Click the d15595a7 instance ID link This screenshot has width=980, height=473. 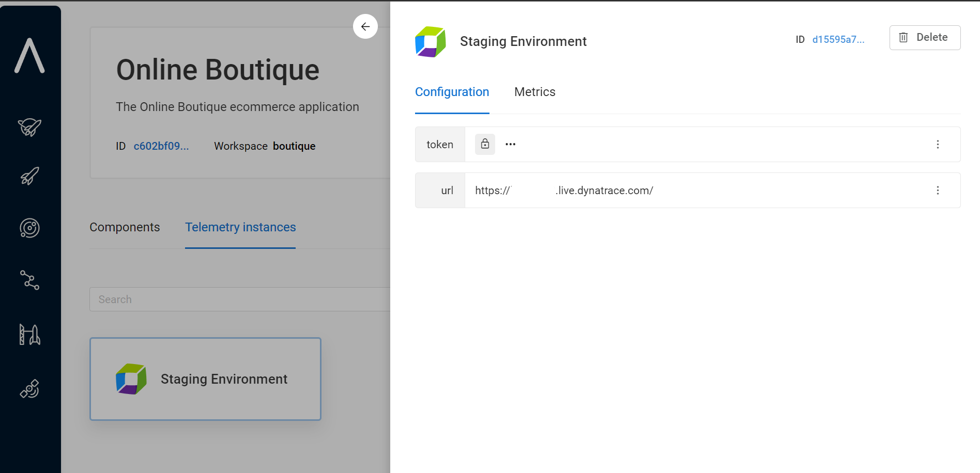[x=838, y=40]
